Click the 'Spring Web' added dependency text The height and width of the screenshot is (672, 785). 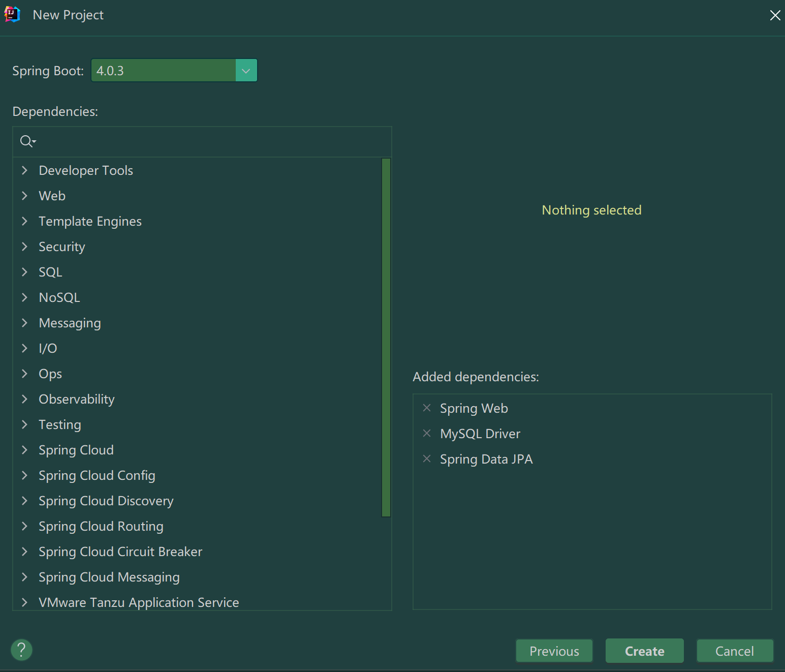[474, 409]
